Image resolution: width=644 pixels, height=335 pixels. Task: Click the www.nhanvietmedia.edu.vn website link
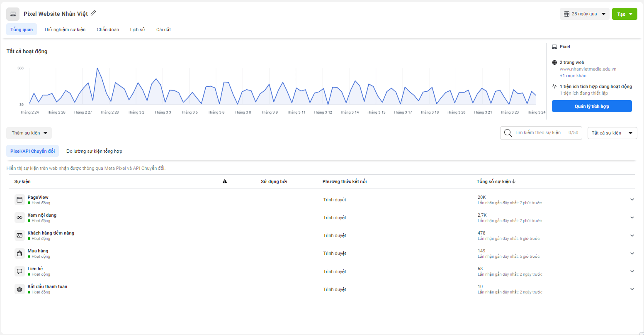[588, 69]
